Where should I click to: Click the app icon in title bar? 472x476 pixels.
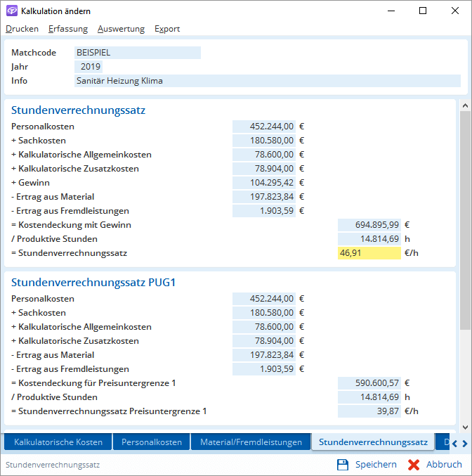12,11
